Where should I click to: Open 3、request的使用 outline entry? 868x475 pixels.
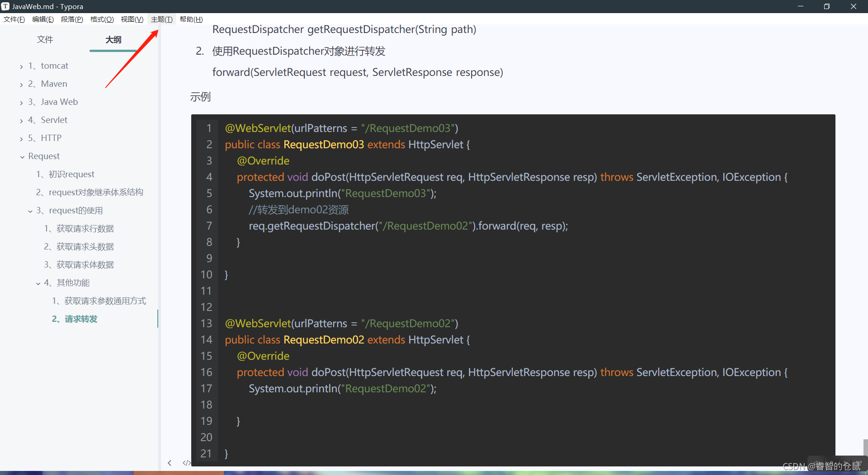(70, 211)
